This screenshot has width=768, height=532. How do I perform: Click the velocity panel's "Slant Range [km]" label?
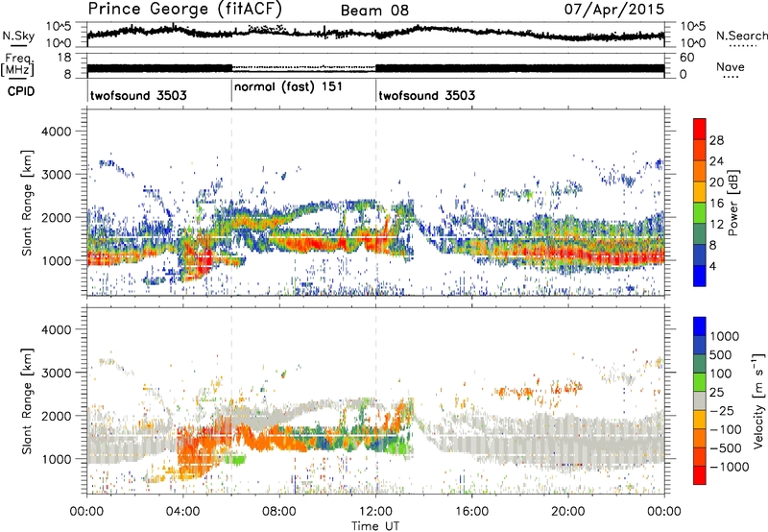(x=27, y=401)
